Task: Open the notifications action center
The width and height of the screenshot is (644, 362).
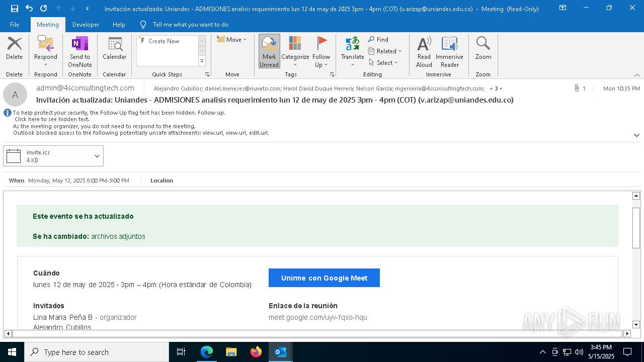Action: [627, 352]
